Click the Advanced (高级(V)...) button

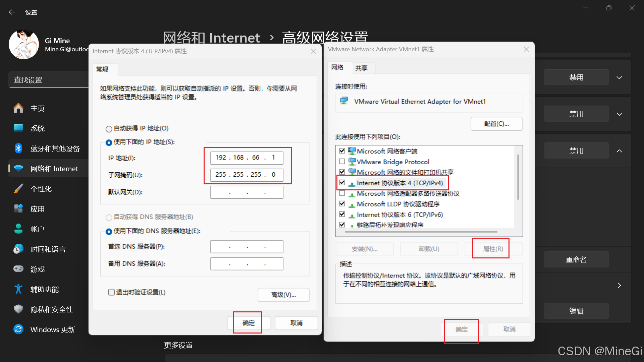[x=283, y=295]
